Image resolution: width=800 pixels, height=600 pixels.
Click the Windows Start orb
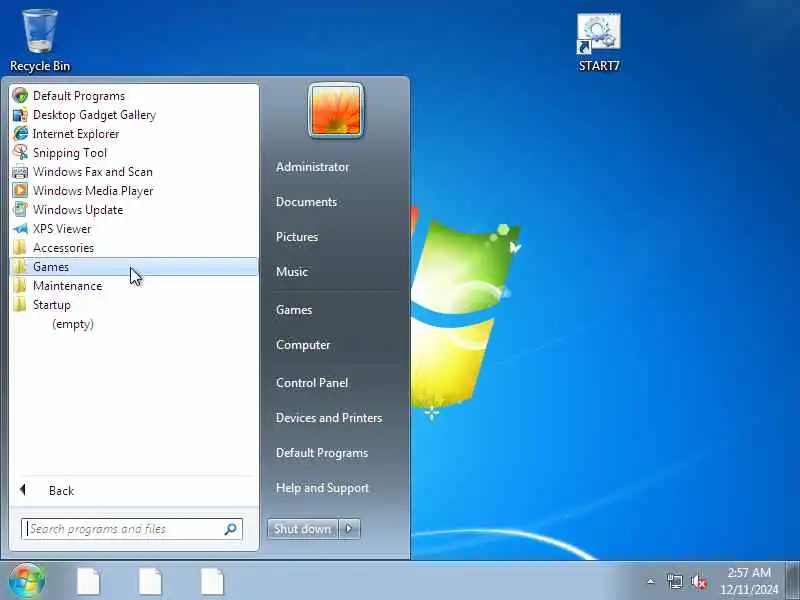[x=27, y=580]
